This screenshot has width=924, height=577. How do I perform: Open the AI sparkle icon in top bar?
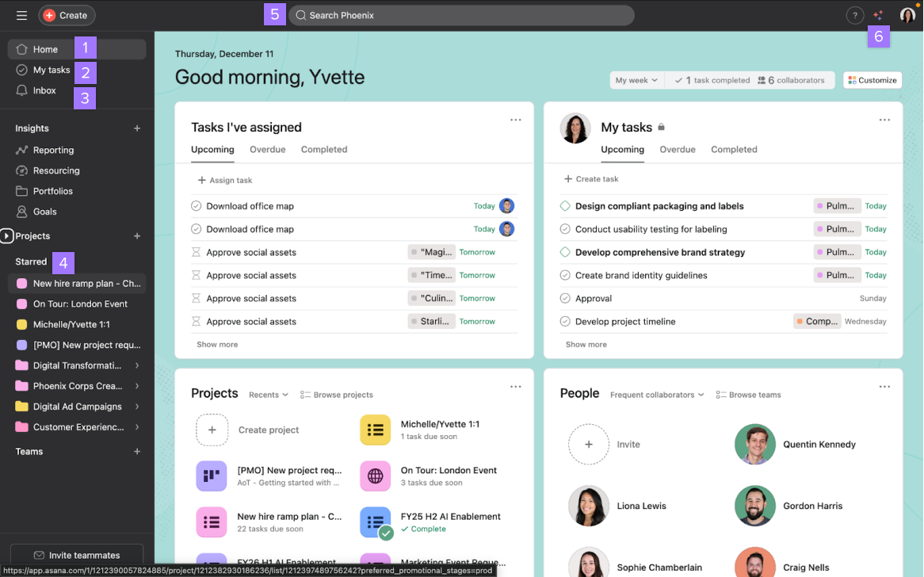coord(878,15)
